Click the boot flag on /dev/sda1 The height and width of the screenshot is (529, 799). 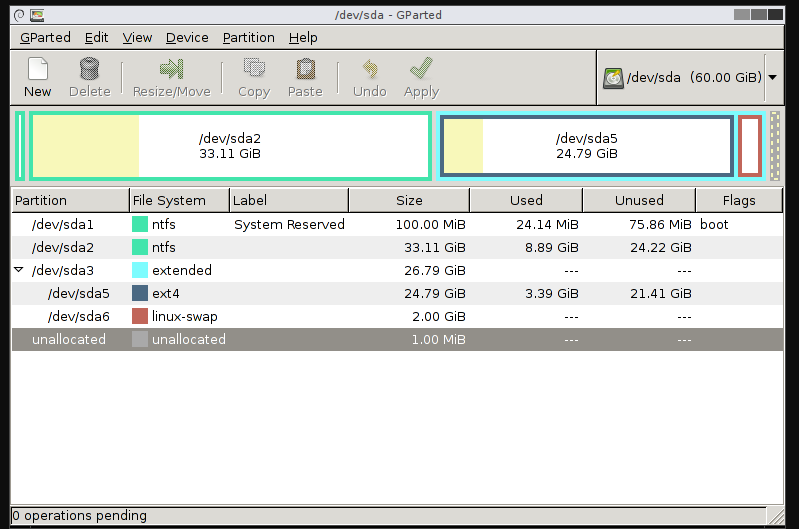pos(714,224)
